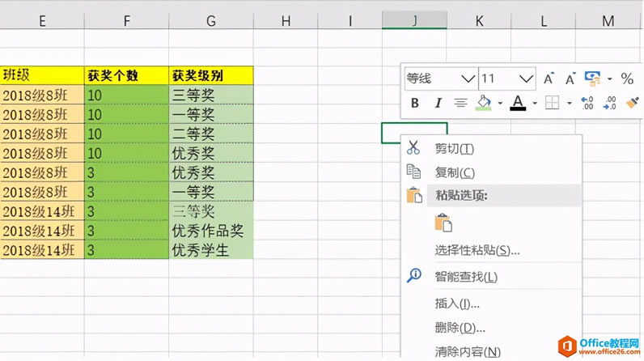Image resolution: width=644 pixels, height=361 pixels.
Task: Select column I header
Action: point(350,20)
